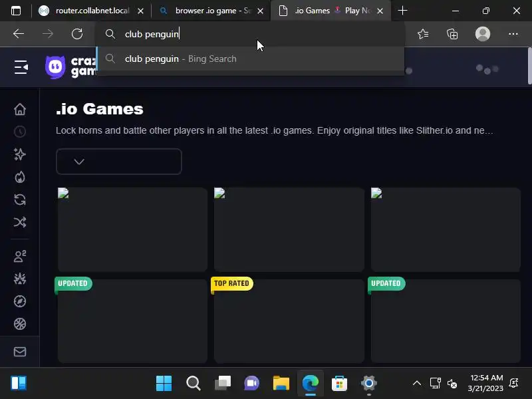Open Random game shuffle icon in sidebar
The width and height of the screenshot is (532, 399).
(20, 222)
